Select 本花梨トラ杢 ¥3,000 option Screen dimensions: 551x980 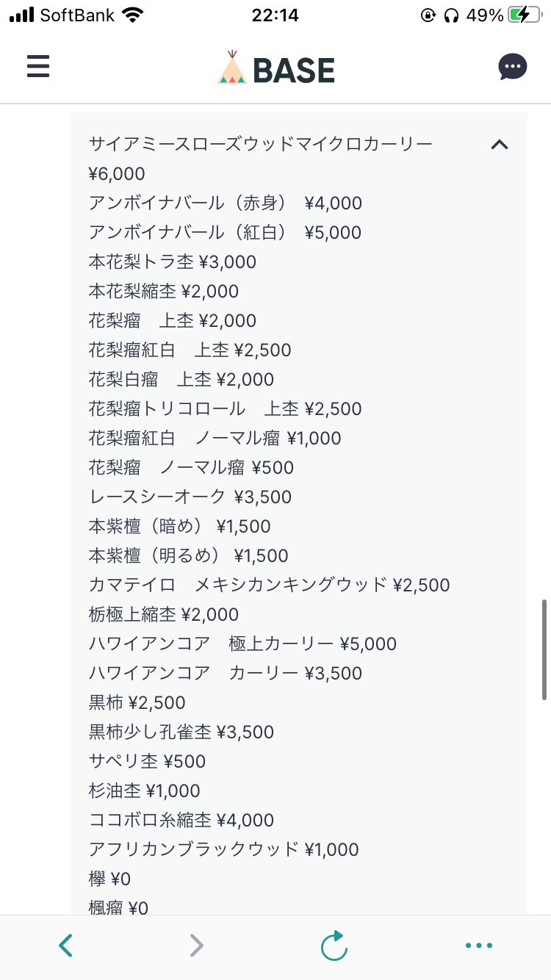pos(172,262)
